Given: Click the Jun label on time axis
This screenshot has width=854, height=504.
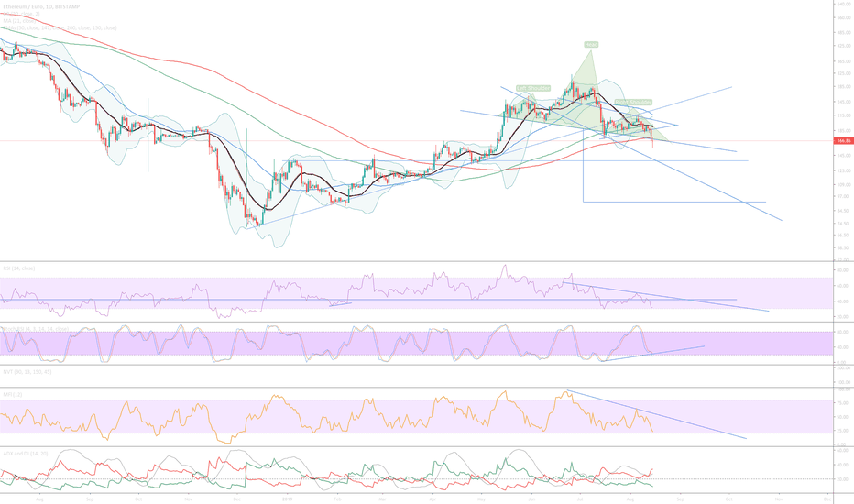Looking at the screenshot, I should pyautogui.click(x=531, y=499).
